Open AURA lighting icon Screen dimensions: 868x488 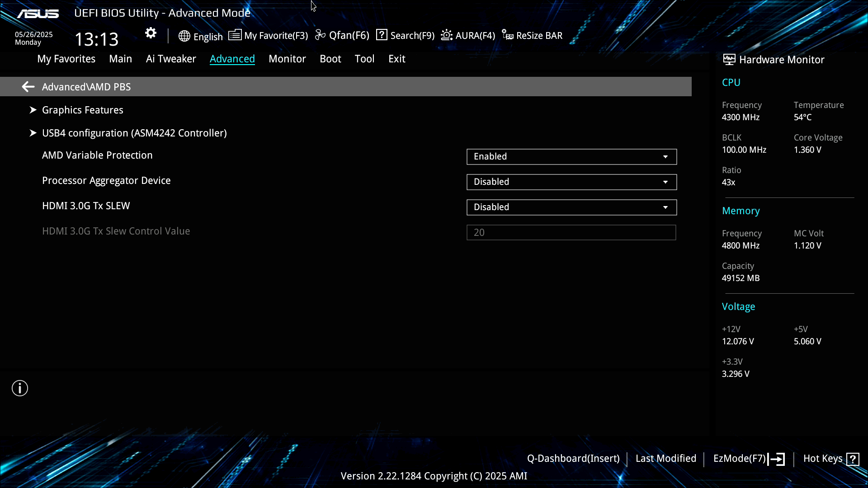point(447,35)
